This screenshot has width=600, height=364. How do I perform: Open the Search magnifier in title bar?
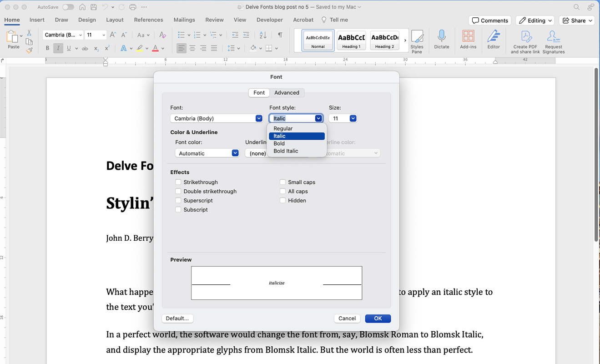(576, 7)
